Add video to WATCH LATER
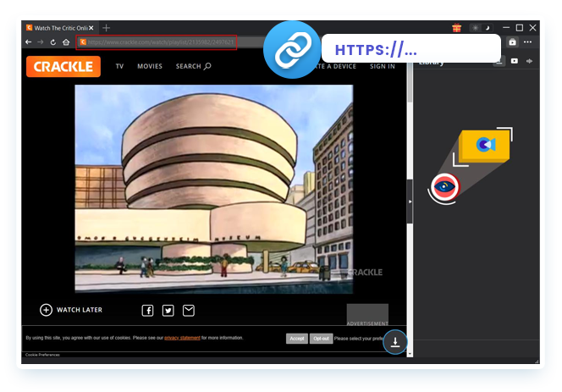This screenshot has height=392, width=562. click(x=71, y=310)
